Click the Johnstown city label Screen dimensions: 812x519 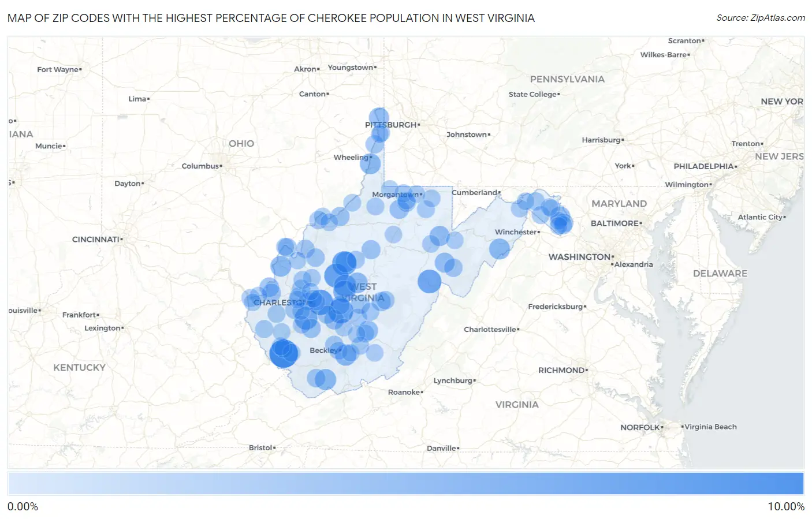point(467,135)
